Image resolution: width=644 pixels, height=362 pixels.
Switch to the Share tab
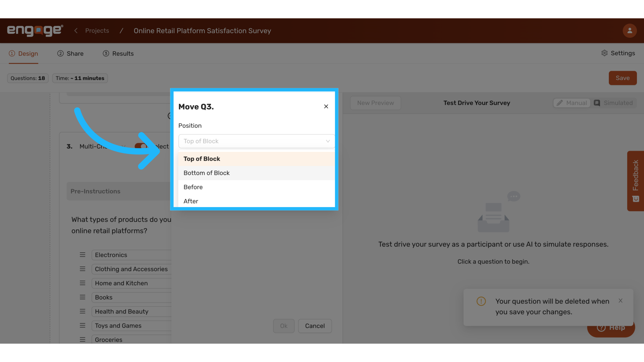click(x=70, y=54)
